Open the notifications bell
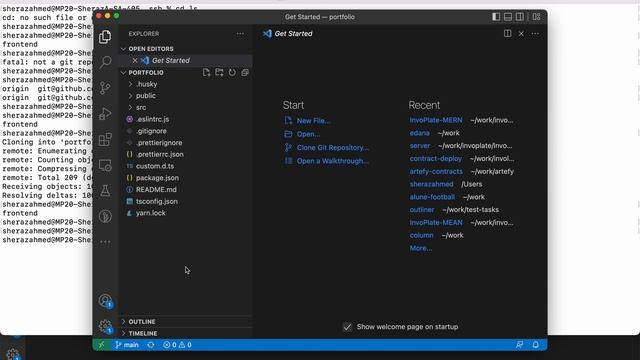The image size is (640, 360). [536, 345]
